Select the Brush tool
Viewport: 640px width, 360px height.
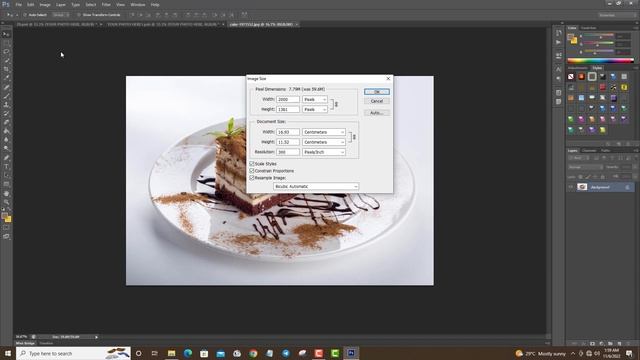(6, 96)
